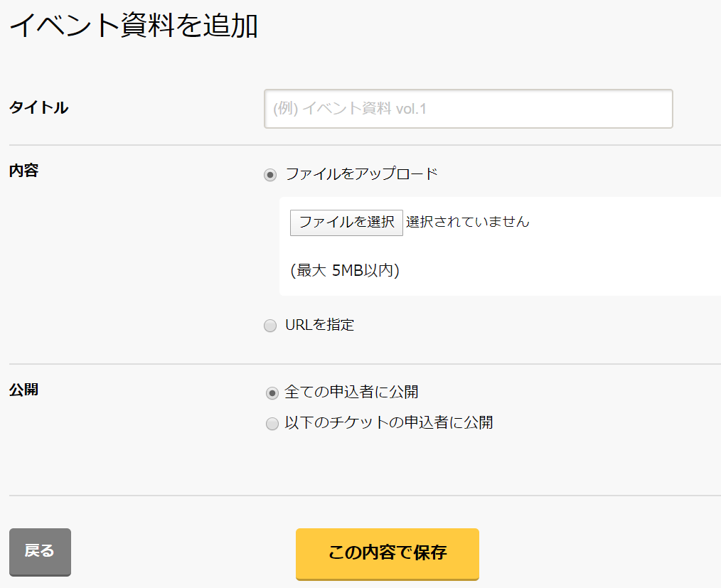Image resolution: width=721 pixels, height=588 pixels.
Task: Click the white file upload panel
Action: 501,247
